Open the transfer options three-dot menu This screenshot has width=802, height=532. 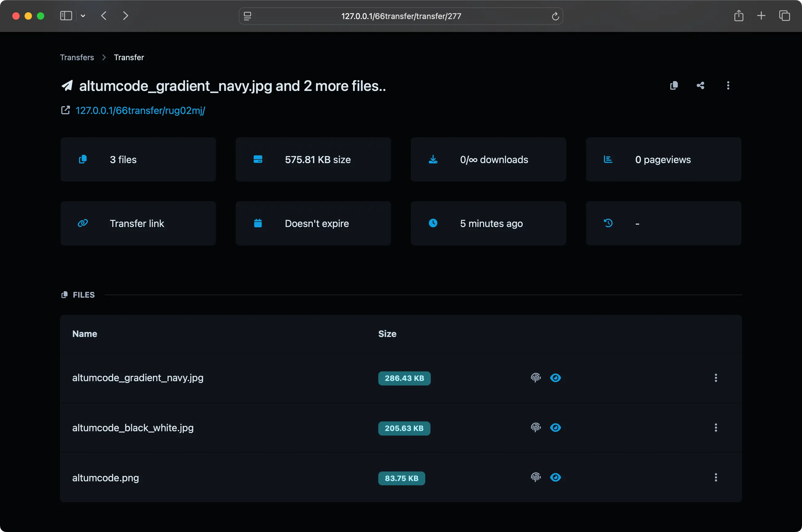(728, 86)
